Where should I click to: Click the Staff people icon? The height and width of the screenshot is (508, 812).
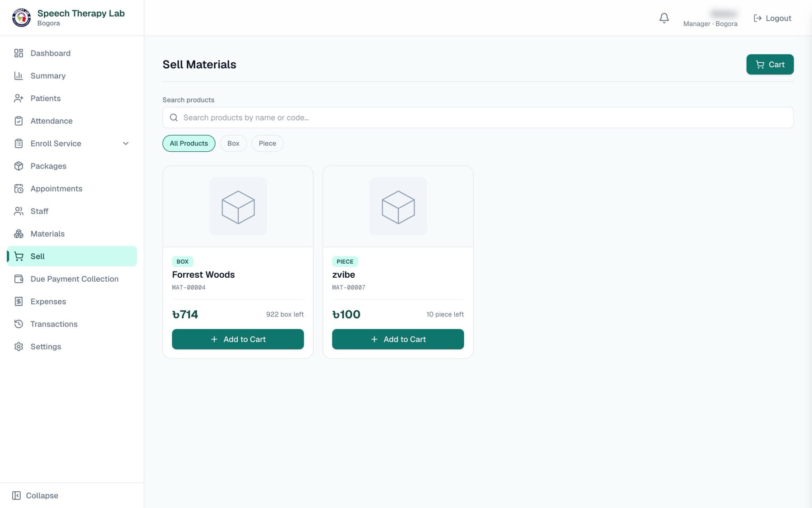pyautogui.click(x=18, y=211)
